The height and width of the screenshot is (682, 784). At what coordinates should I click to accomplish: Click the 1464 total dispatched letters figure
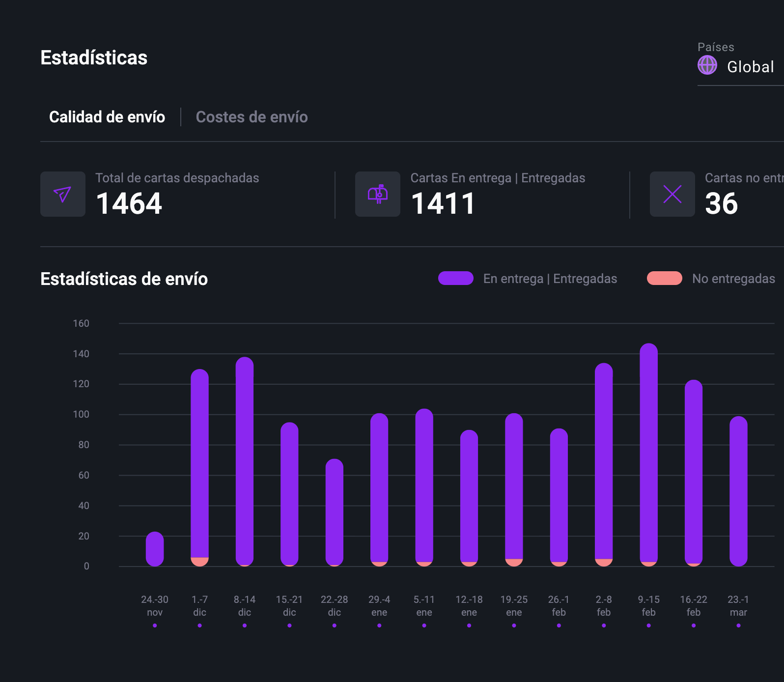(129, 203)
